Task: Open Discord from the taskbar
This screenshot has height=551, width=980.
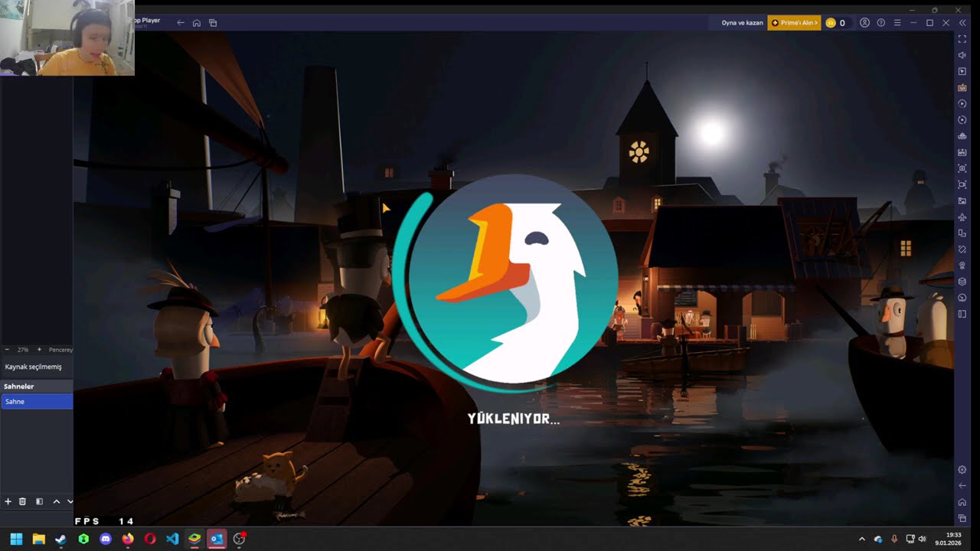Action: click(106, 539)
